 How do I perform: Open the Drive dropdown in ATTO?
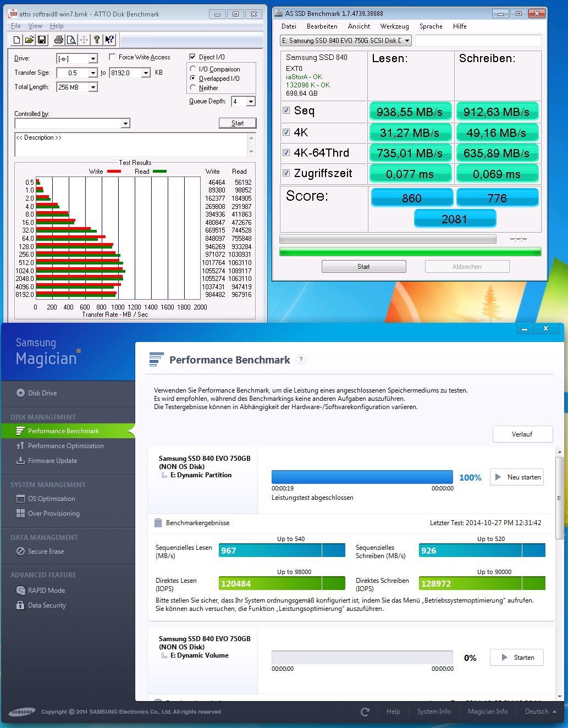click(93, 58)
